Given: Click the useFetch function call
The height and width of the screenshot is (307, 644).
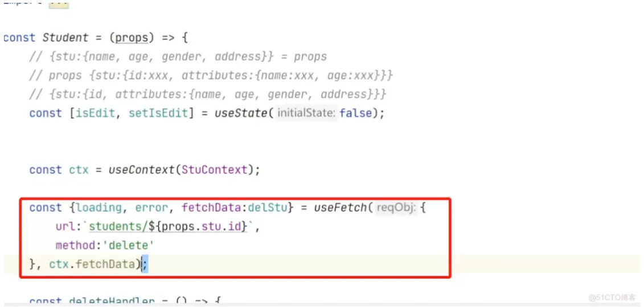Looking at the screenshot, I should (x=340, y=208).
